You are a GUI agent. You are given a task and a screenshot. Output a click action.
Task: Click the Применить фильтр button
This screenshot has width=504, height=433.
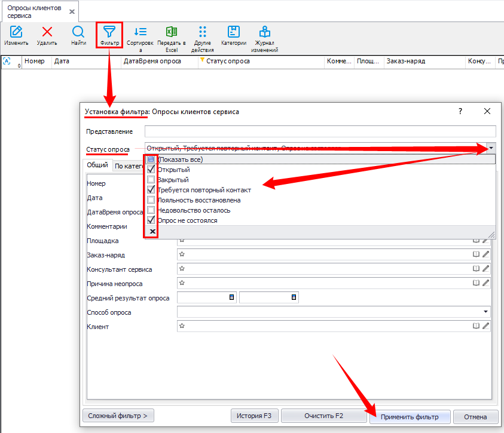(410, 416)
